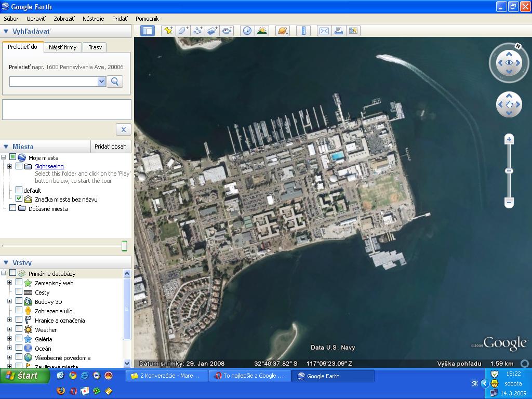Start search with the magnifying glass button

[115, 81]
